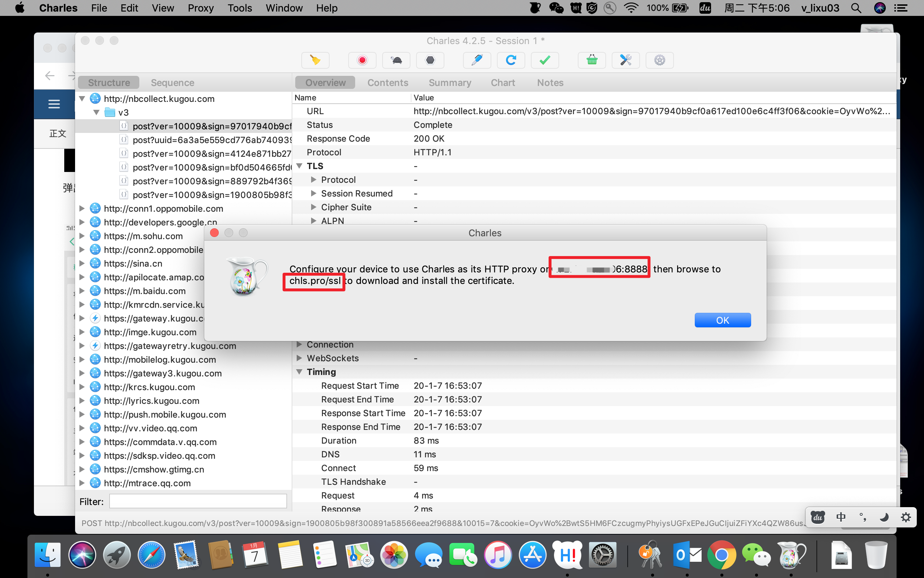
Task: Click the Spotlight search icon in menu bar
Action: (856, 8)
